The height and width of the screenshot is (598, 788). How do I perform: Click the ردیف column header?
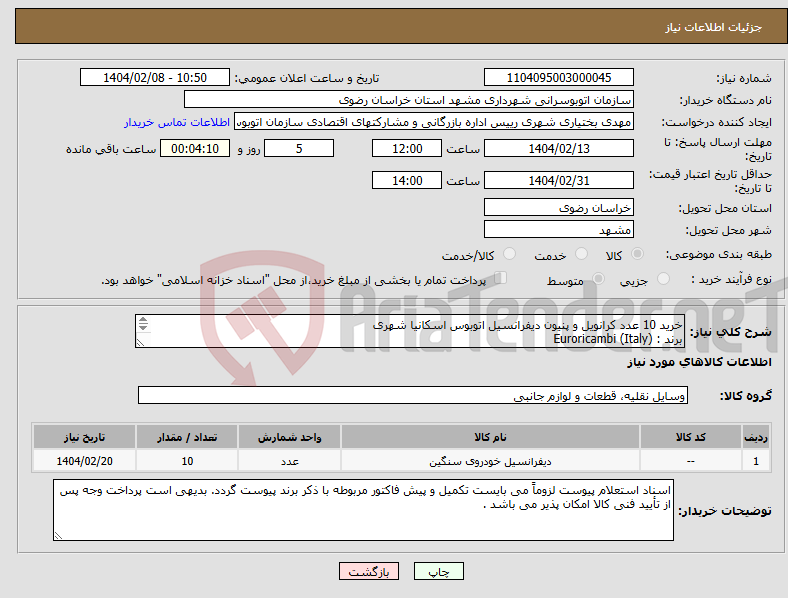[756, 437]
